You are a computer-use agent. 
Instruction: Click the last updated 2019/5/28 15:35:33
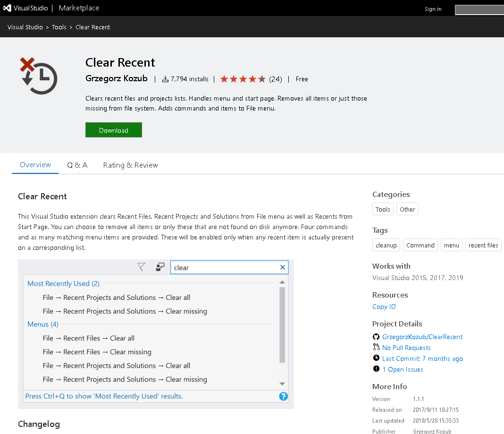(436, 421)
